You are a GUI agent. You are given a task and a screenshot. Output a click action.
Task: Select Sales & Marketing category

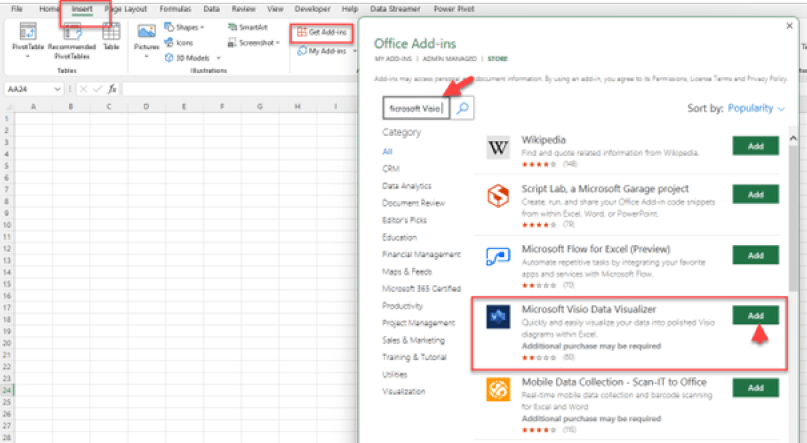(x=413, y=340)
